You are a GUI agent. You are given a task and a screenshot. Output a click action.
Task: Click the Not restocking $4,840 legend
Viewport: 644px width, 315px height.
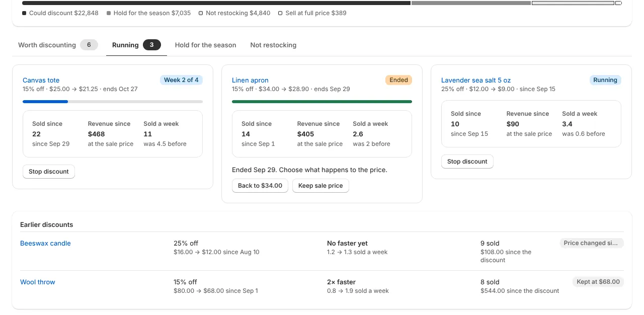[234, 13]
